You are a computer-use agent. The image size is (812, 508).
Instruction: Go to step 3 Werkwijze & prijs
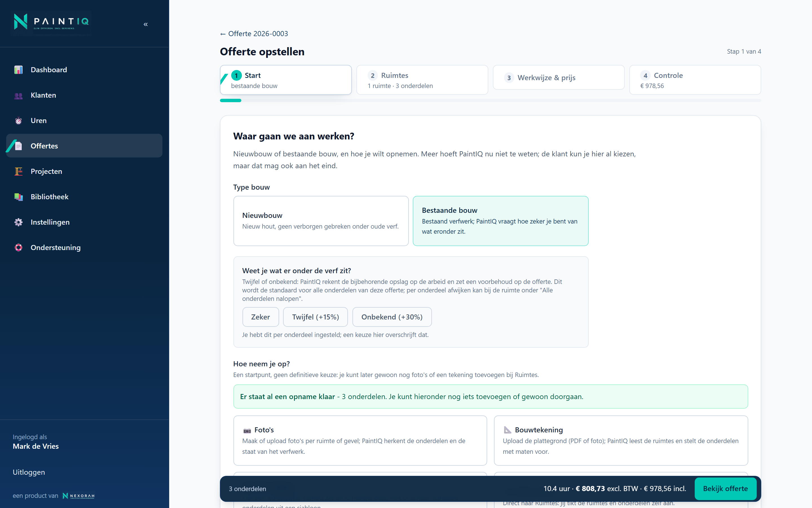pyautogui.click(x=558, y=78)
